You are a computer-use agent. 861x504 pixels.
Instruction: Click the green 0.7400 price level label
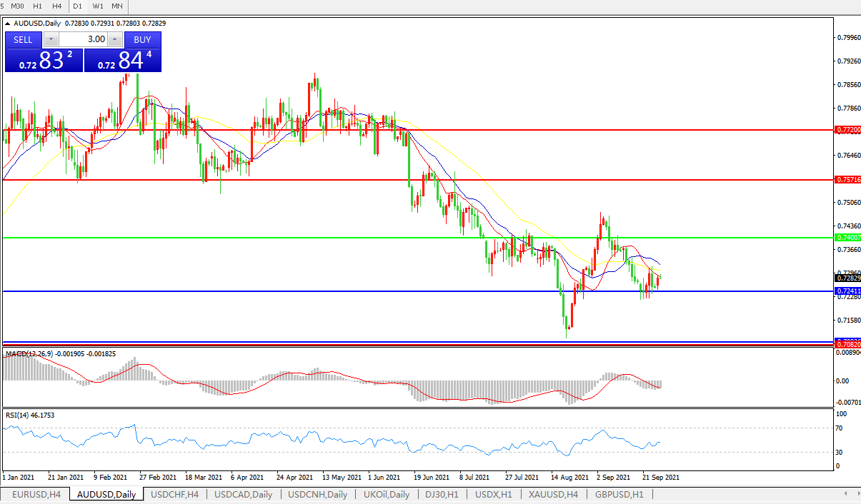coord(847,237)
